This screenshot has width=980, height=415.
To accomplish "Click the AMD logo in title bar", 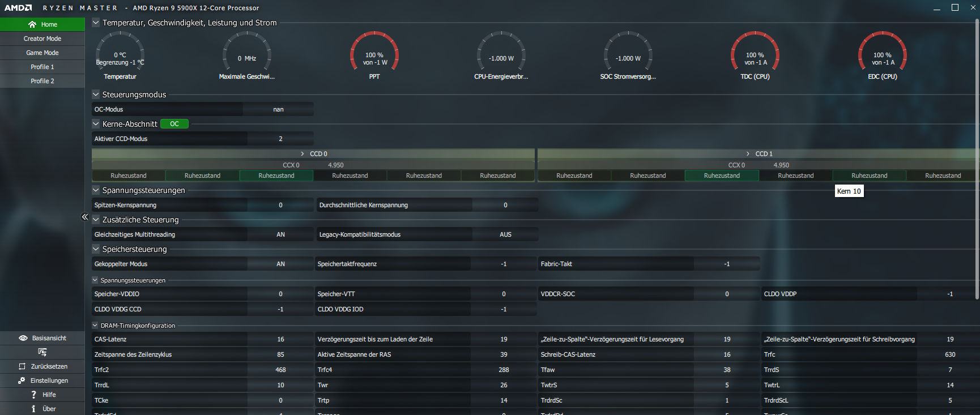I will (x=18, y=8).
